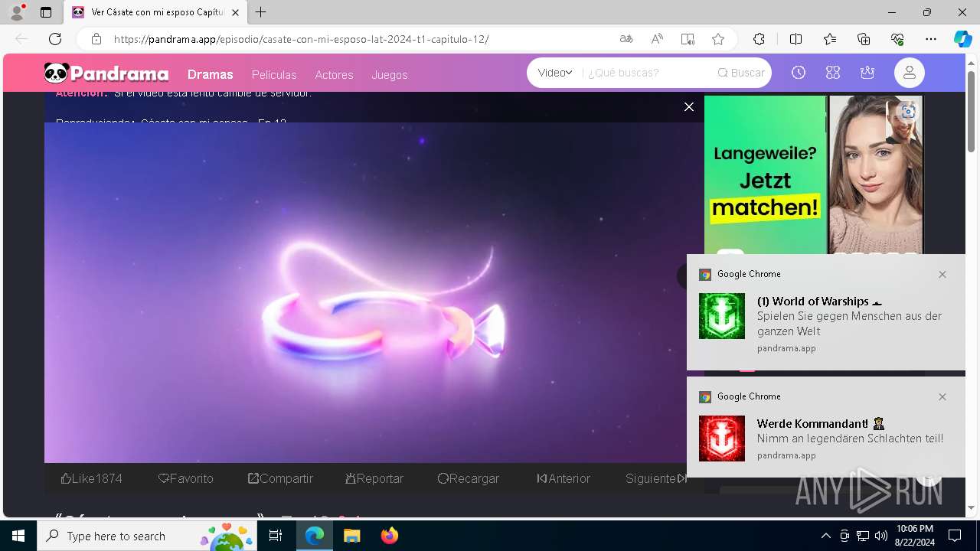
Task: Open the Windows Start menu
Action: [x=18, y=536]
